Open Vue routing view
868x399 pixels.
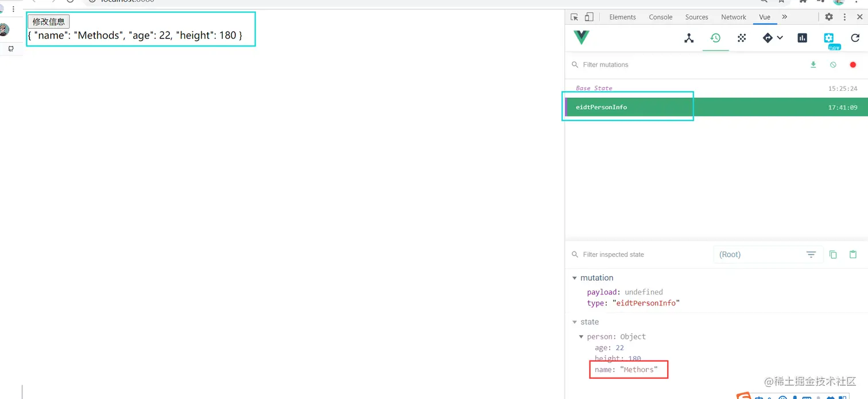pos(768,38)
